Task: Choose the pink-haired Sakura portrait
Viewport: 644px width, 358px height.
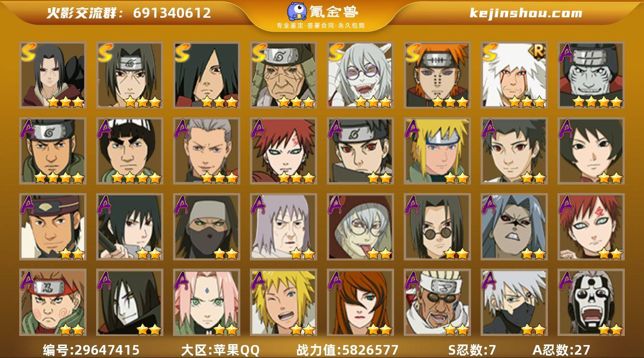Action: [x=207, y=302]
